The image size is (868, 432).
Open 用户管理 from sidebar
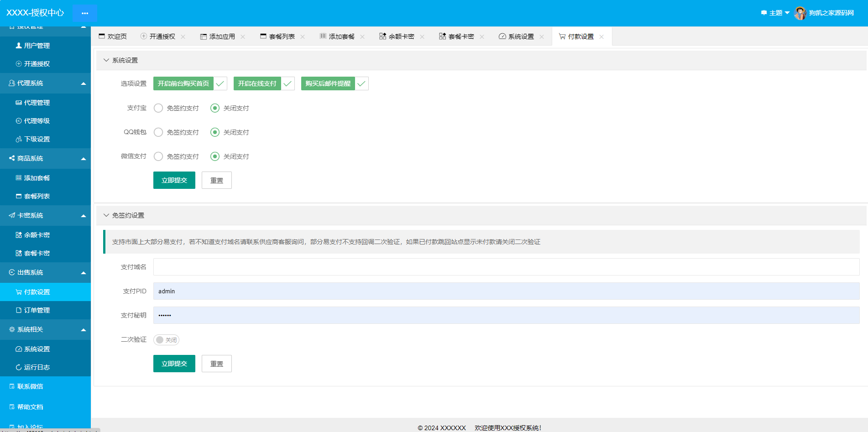(37, 46)
